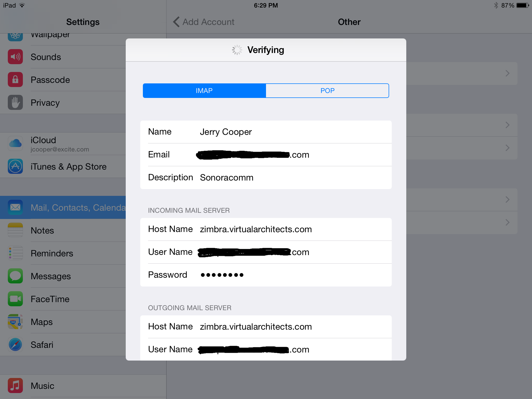
Task: Tap the Safari compass icon
Action: point(15,344)
